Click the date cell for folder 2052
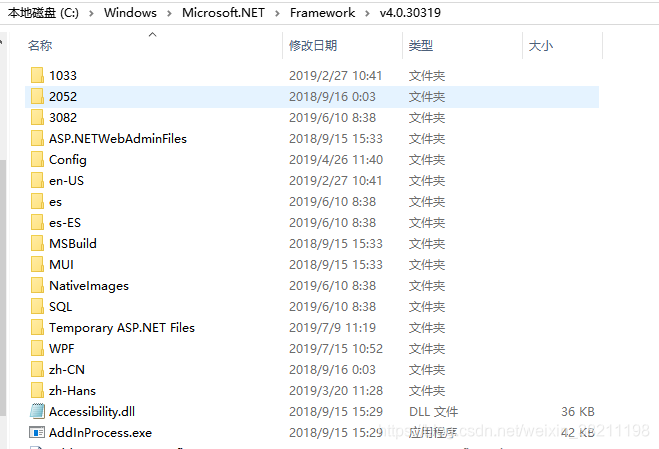 point(332,97)
